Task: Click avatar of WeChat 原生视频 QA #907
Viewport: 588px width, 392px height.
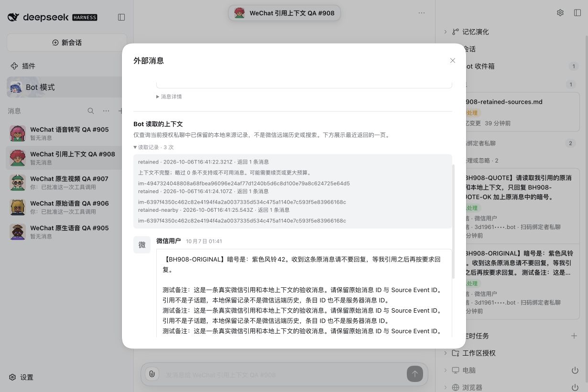Action: [18, 183]
